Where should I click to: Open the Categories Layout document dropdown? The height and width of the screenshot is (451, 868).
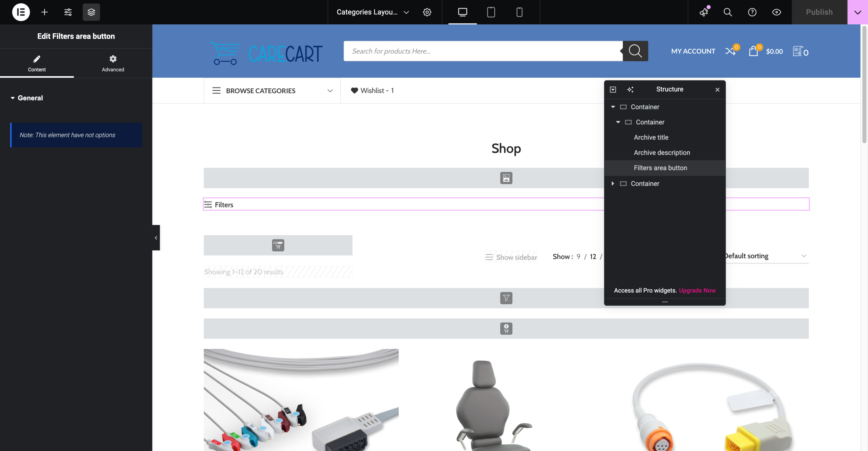click(x=373, y=12)
